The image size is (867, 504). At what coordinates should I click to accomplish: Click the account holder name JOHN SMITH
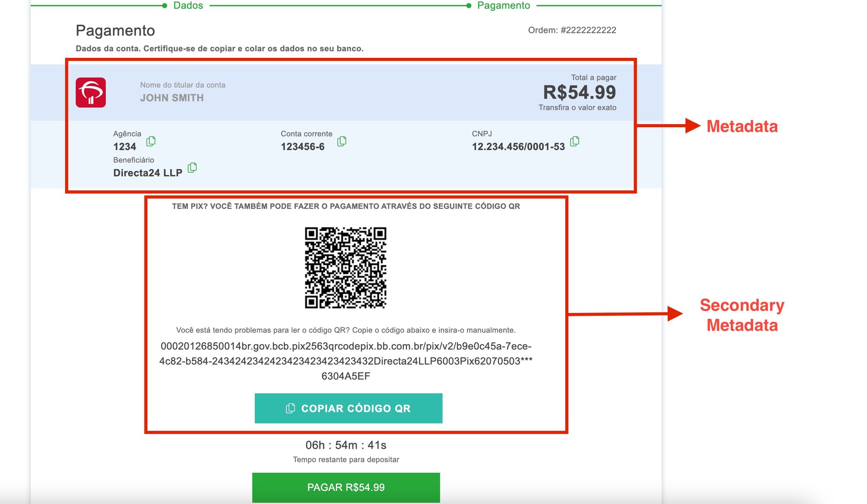(x=172, y=98)
